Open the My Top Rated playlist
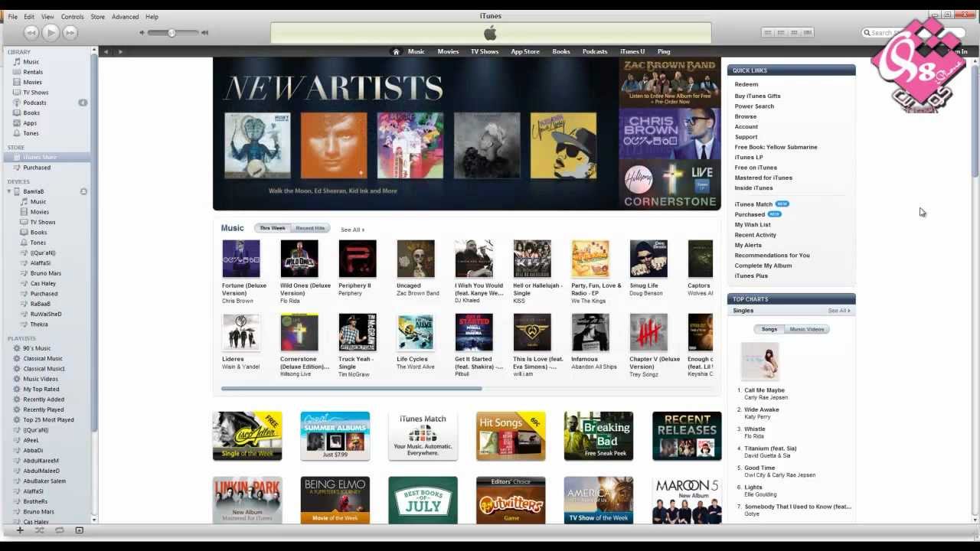 pyautogui.click(x=41, y=389)
